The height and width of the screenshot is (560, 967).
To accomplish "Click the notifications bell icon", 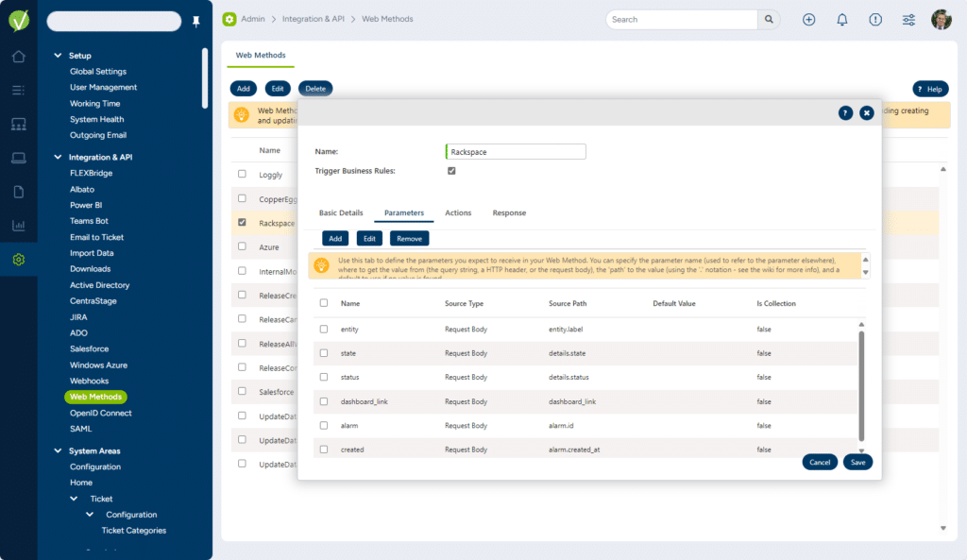I will coord(841,20).
